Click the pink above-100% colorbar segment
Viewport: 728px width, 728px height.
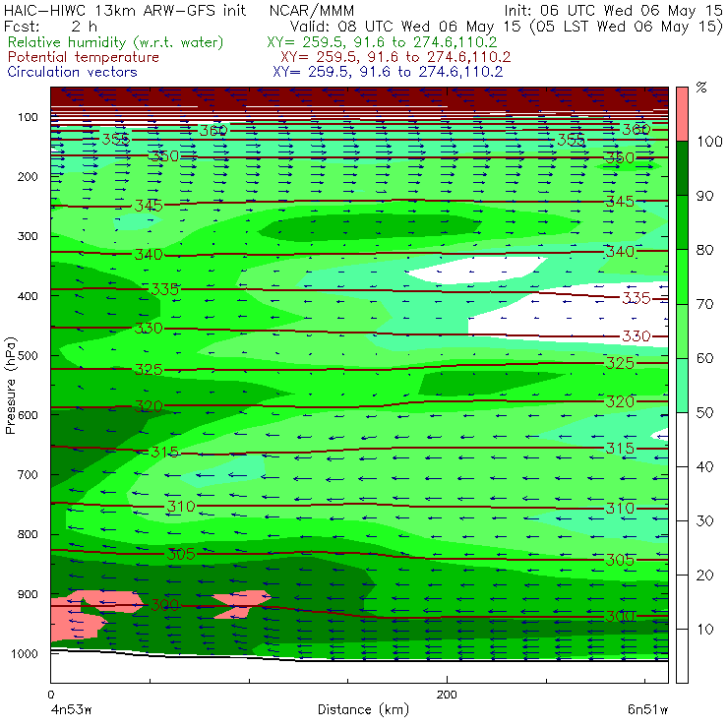(x=682, y=114)
